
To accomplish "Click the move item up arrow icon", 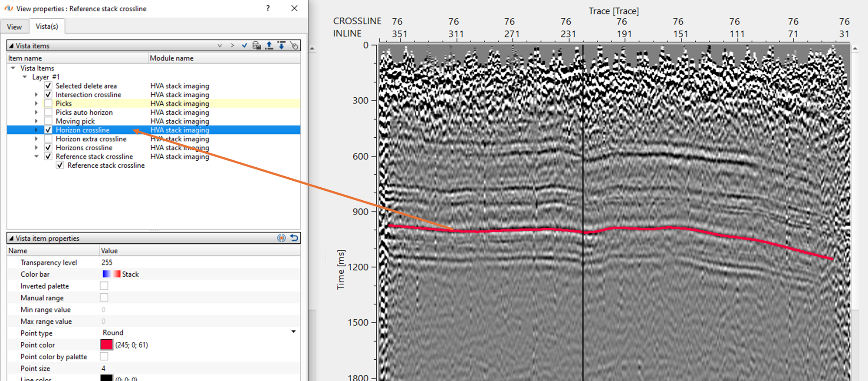I will pyautogui.click(x=269, y=46).
